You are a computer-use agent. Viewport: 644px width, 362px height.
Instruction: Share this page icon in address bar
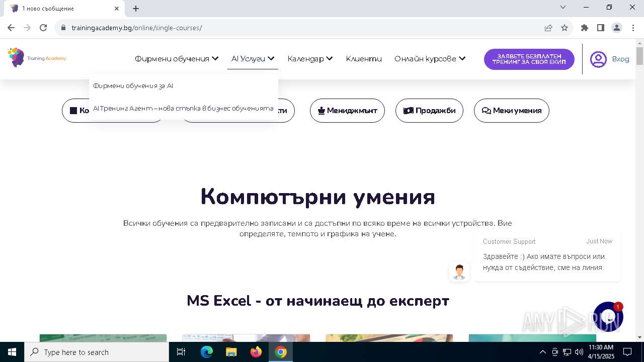pos(548,28)
